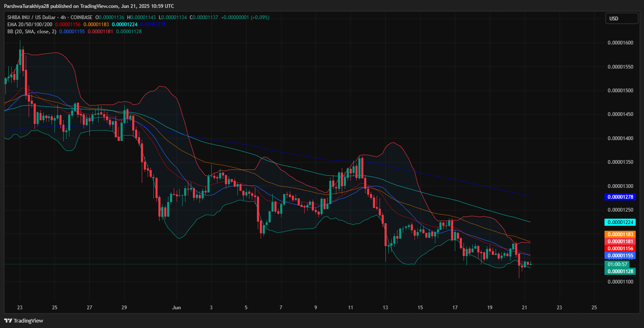Select the EMA 20/50/100/200 indicator legend
Viewport: 644px width, 328px height.
coord(30,25)
